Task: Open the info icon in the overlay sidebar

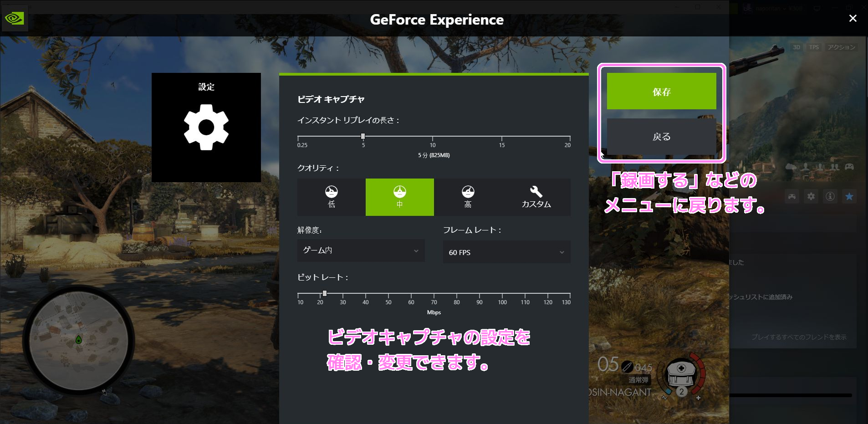Action: (830, 196)
